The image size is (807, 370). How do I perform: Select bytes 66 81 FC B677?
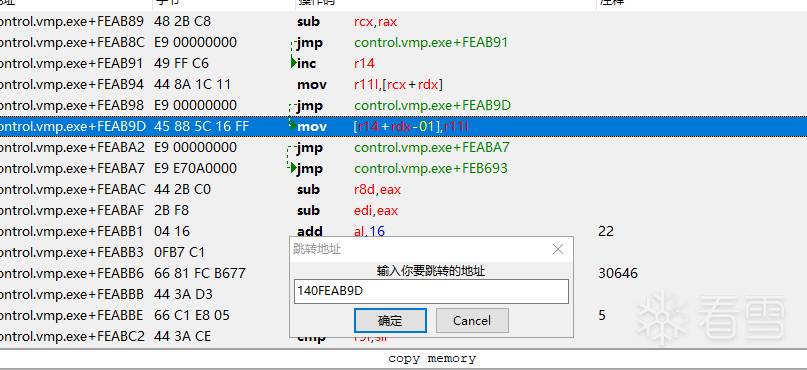(x=200, y=273)
